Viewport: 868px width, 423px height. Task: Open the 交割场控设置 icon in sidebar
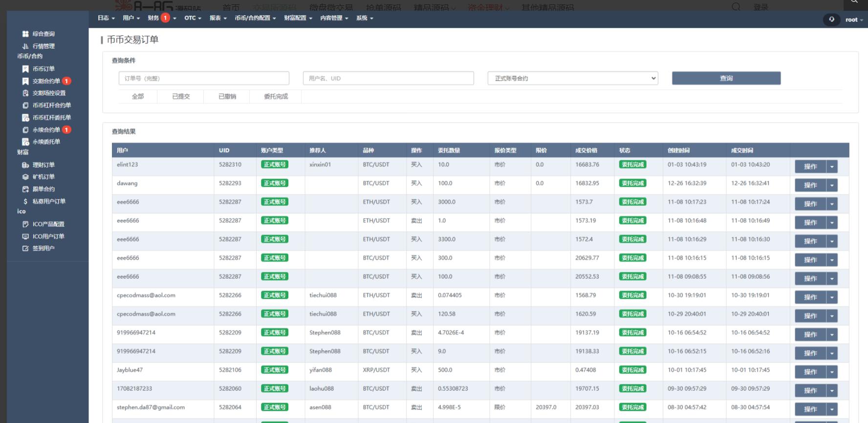tap(25, 93)
